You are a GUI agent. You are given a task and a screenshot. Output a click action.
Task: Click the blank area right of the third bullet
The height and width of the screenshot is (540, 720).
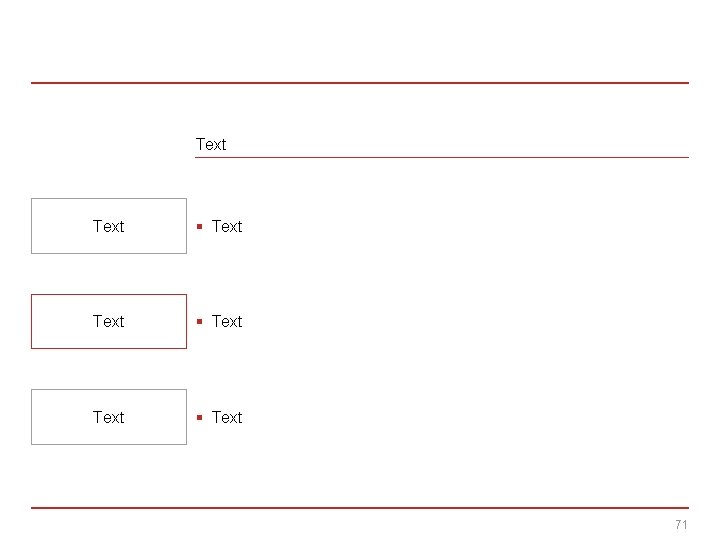tap(466, 417)
